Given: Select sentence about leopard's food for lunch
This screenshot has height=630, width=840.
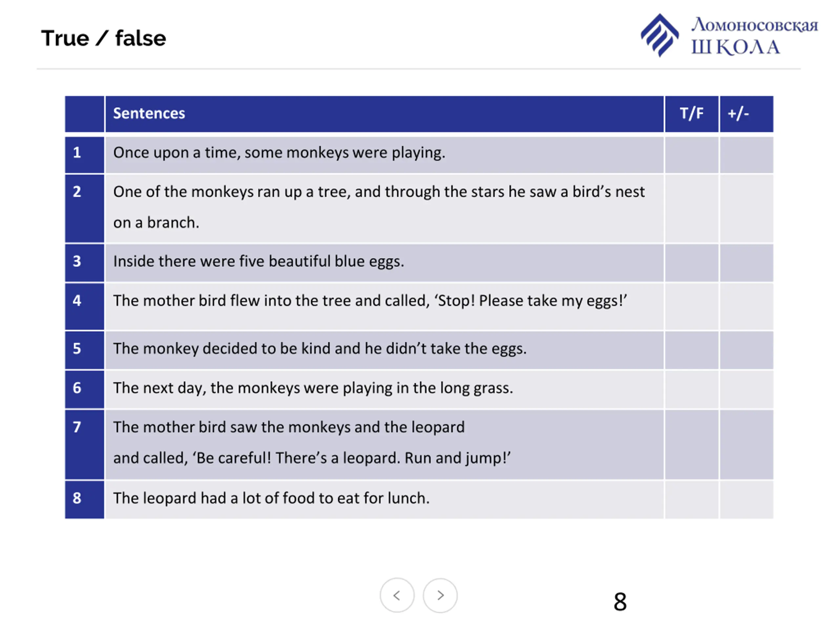Looking at the screenshot, I should (x=271, y=498).
